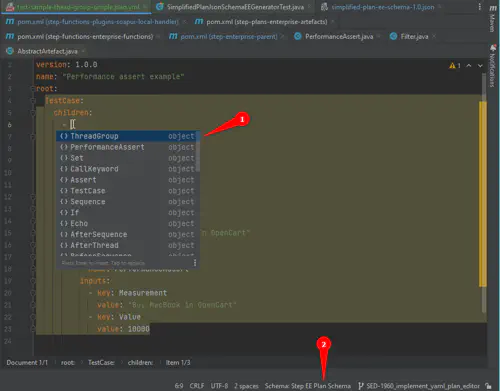Screen dimensions: 500x391
Task: Click the read-only lock icon in status bar
Action: point(488,386)
